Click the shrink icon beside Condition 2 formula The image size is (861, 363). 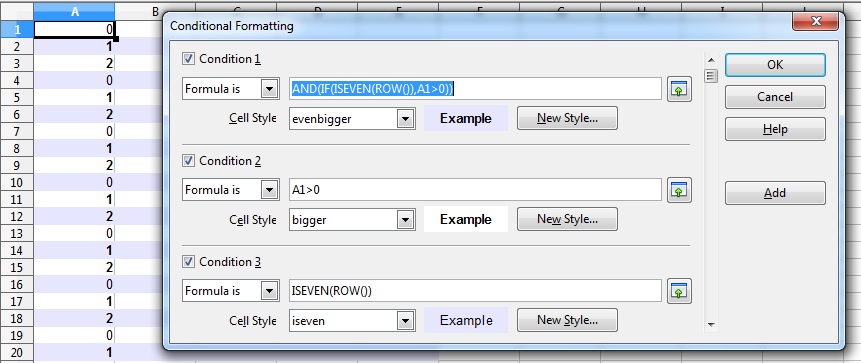pos(679,190)
